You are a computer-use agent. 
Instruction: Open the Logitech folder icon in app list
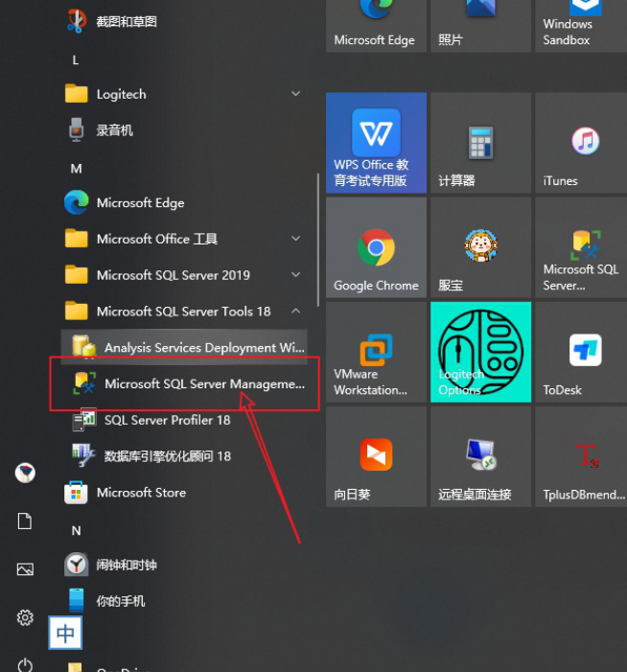click(77, 94)
